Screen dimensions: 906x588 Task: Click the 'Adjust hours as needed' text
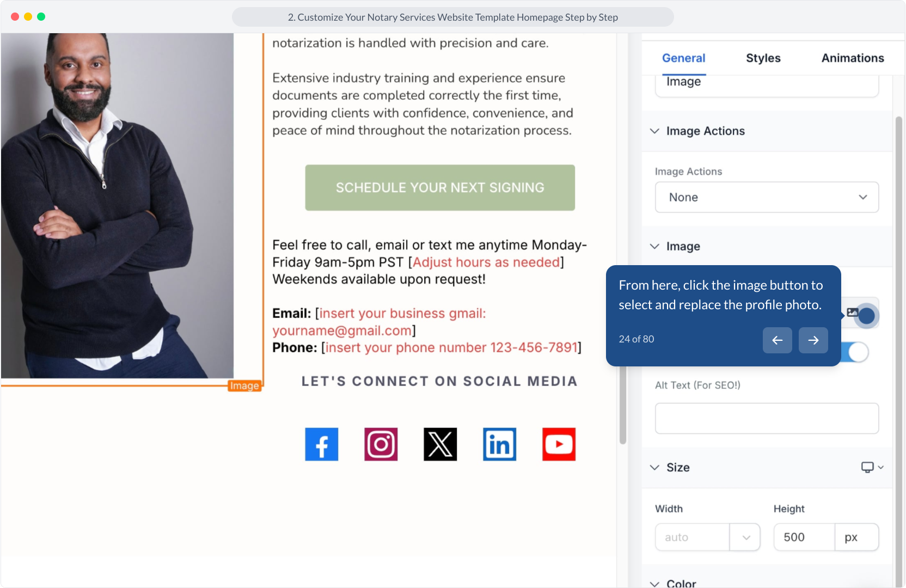[x=486, y=262]
